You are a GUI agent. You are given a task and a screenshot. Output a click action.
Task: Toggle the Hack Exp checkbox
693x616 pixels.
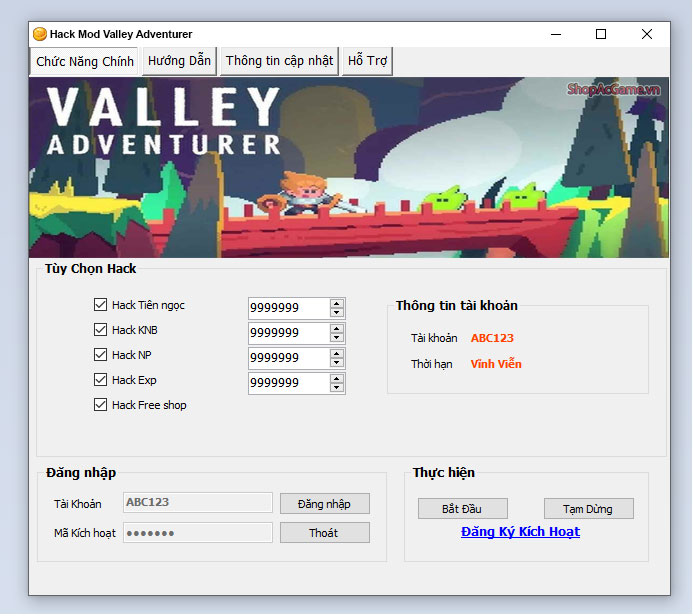[x=100, y=380]
